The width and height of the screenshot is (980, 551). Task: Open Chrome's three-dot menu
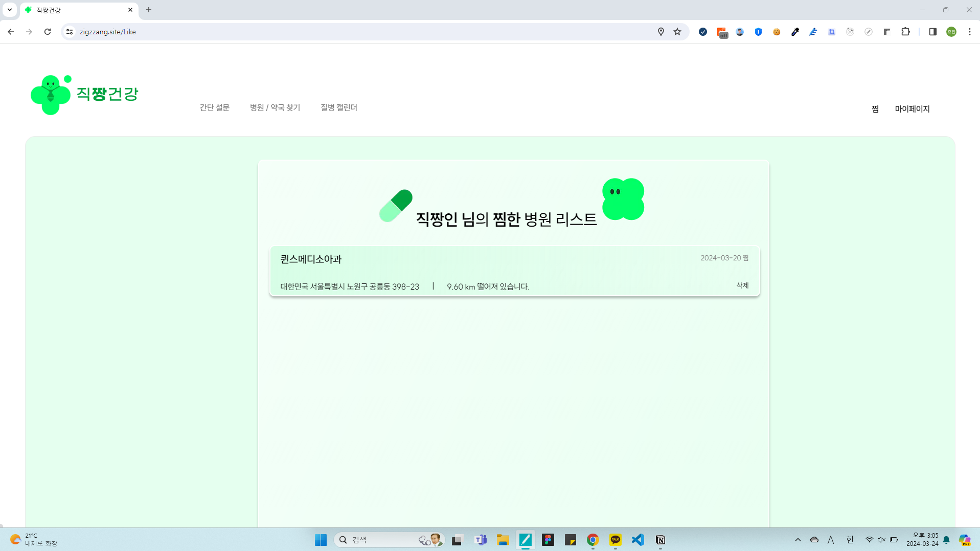click(969, 32)
